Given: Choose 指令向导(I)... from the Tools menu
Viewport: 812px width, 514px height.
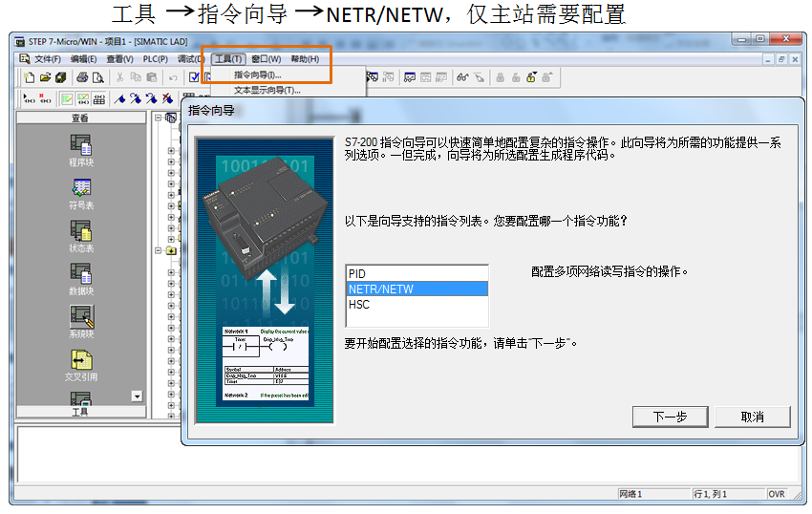Looking at the screenshot, I should point(257,75).
